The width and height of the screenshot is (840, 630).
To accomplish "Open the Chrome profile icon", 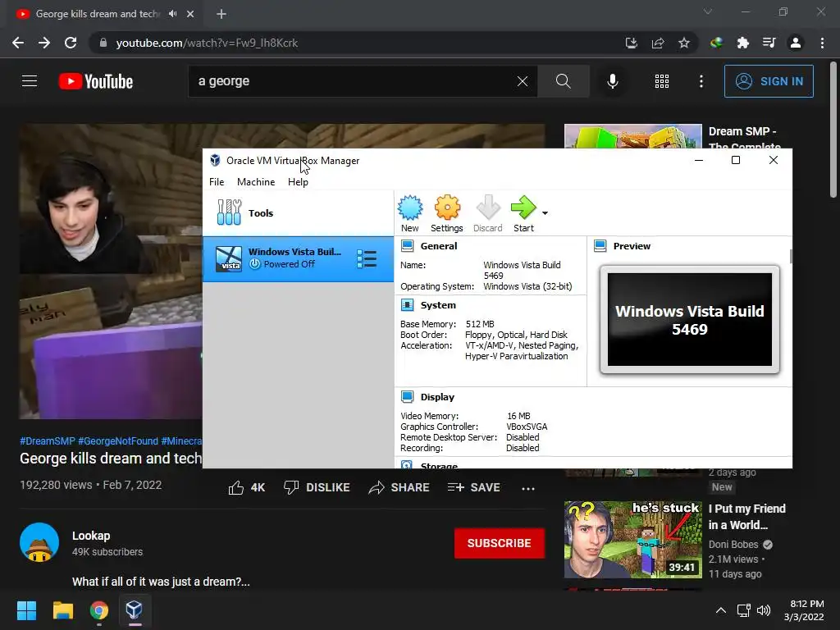I will pos(796,43).
